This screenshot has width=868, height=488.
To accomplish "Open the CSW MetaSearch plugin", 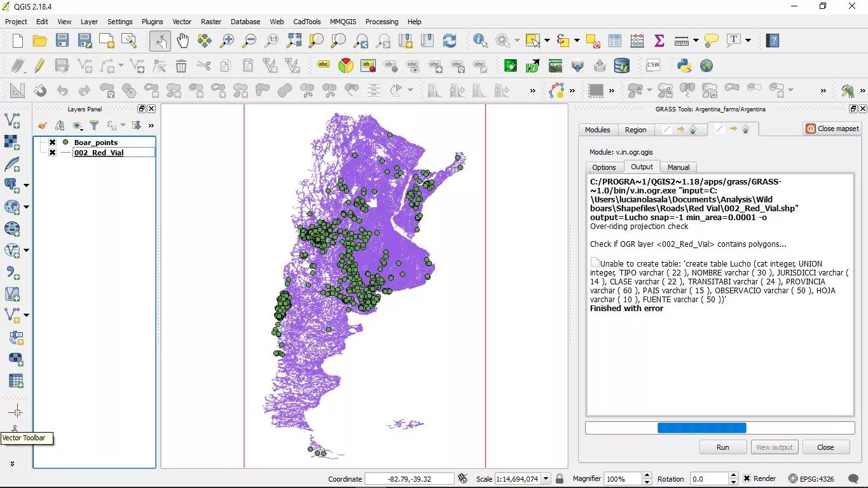I will pyautogui.click(x=653, y=66).
